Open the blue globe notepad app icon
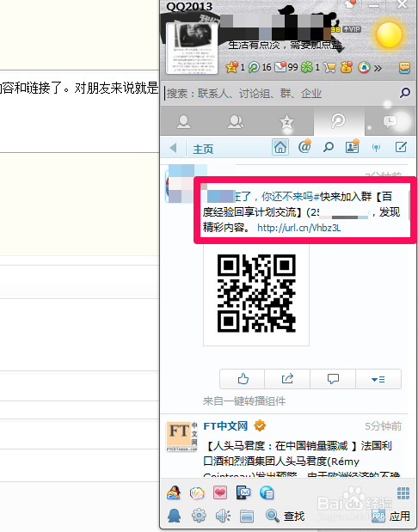Image resolution: width=418 pixels, height=532 pixels. click(x=267, y=493)
